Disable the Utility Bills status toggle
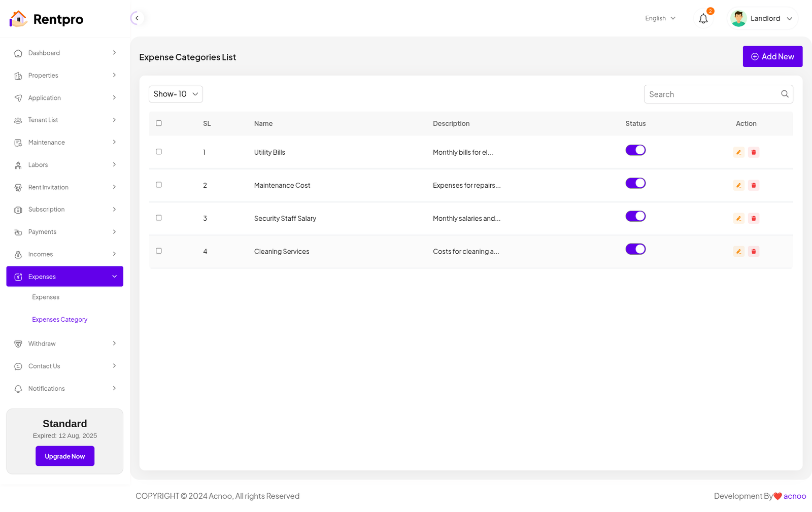Viewport: 812px width, 512px height. point(635,150)
